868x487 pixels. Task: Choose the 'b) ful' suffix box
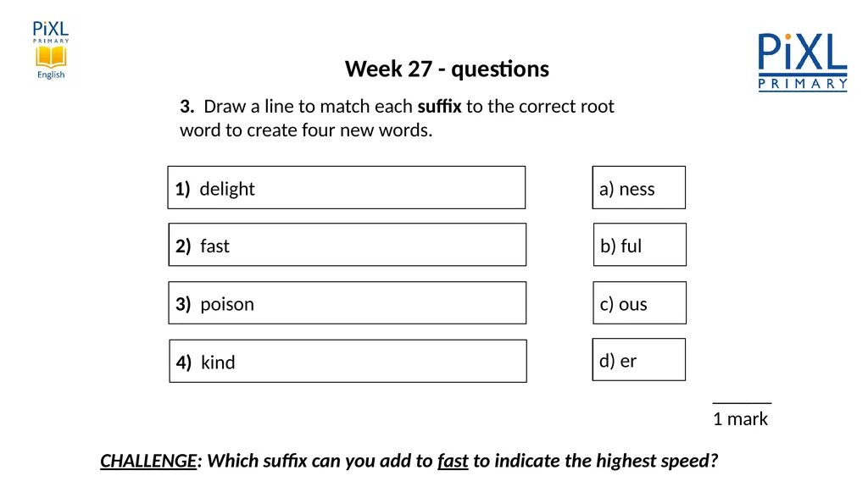click(640, 245)
